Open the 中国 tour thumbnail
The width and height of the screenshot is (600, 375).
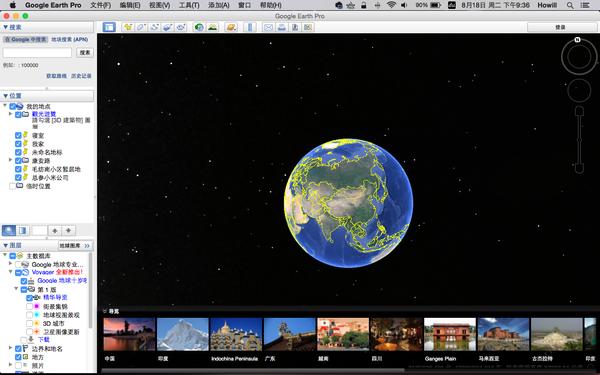(129, 334)
